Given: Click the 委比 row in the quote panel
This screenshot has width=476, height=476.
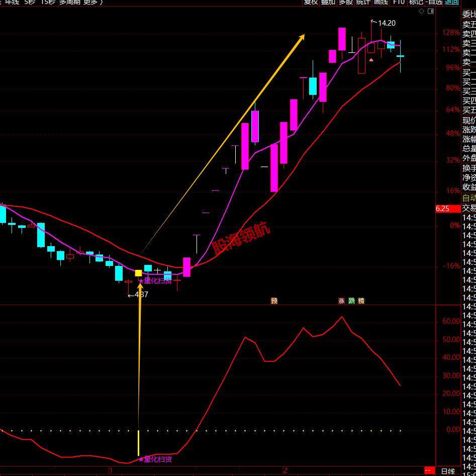Looking at the screenshot, I should click(469, 14).
